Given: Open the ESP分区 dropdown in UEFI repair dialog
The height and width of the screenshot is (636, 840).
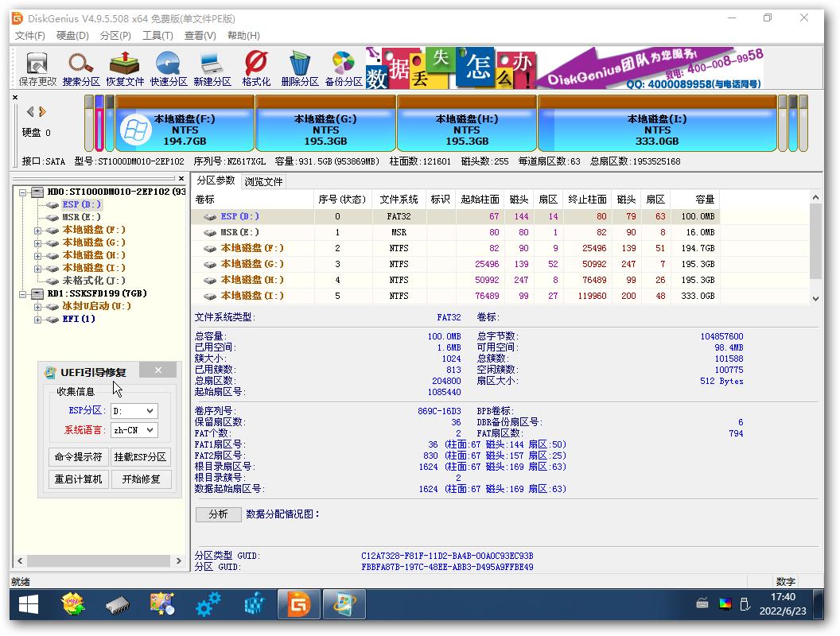Looking at the screenshot, I should (132, 411).
